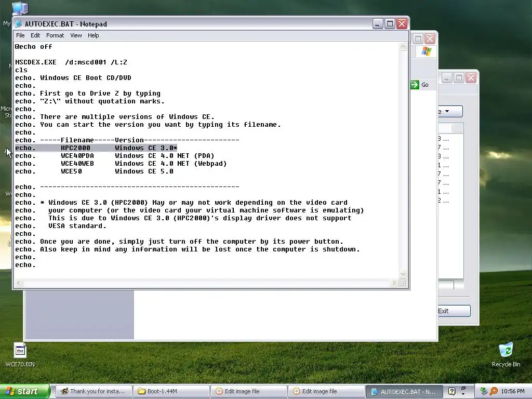Click the MSCDEX.EXE command line
This screenshot has width=532, height=399.
coord(71,62)
